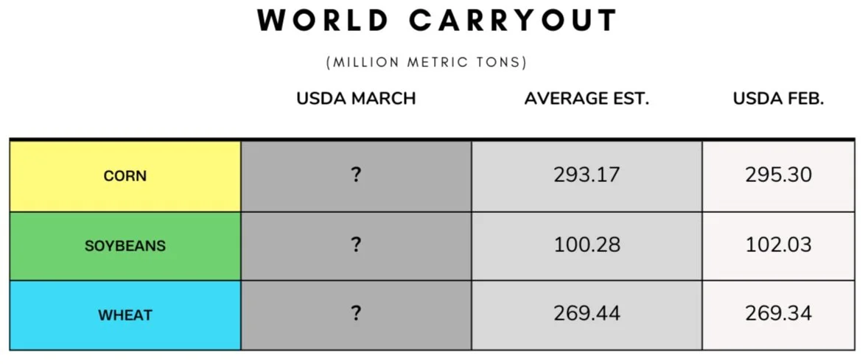This screenshot has height=364, width=868.
Task: Click the wheat USDA March question mark
Action: 356,314
